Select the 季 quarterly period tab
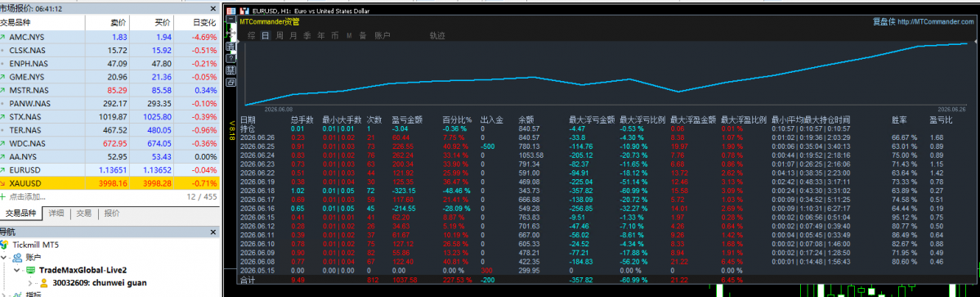 click(x=307, y=36)
